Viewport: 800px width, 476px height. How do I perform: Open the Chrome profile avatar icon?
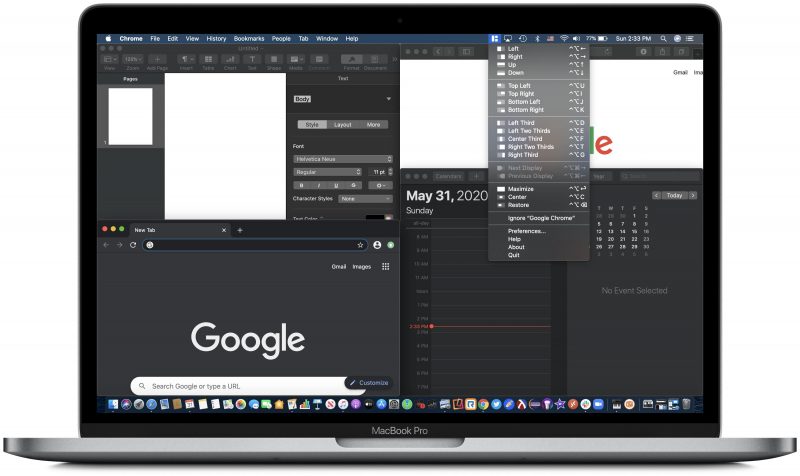click(x=377, y=245)
